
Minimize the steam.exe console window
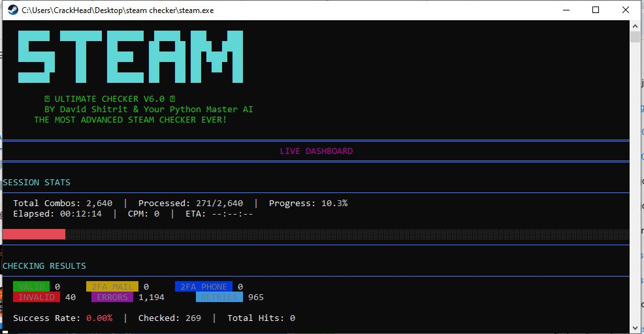(x=566, y=10)
